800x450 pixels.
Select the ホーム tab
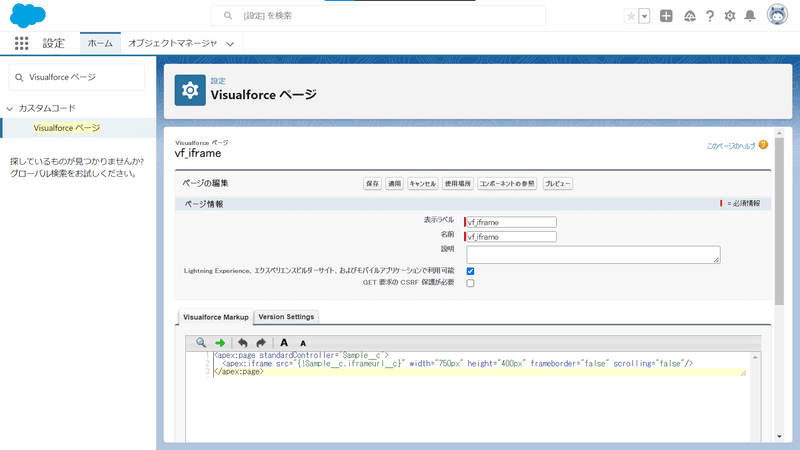100,43
